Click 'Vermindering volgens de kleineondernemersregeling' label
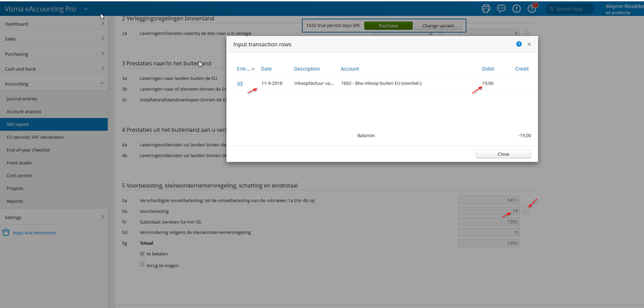 [x=195, y=233]
